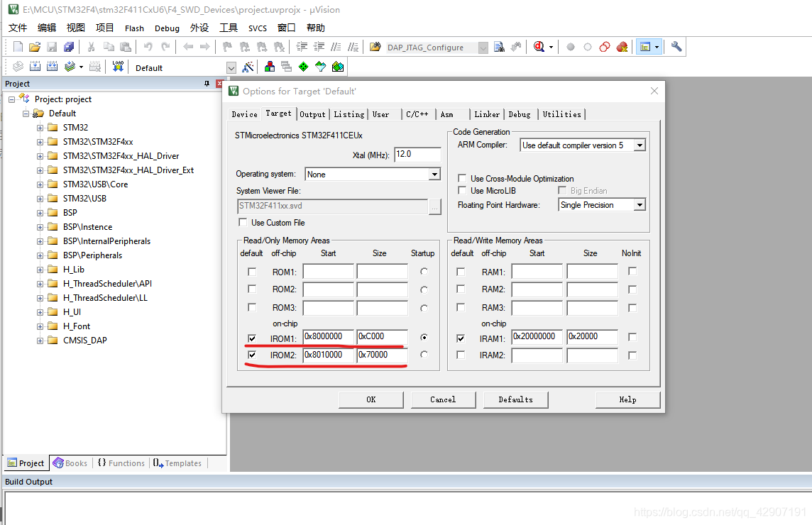Open Manage Run-Time Environment green diamond icon
The width and height of the screenshot is (812, 525).
[x=304, y=67]
